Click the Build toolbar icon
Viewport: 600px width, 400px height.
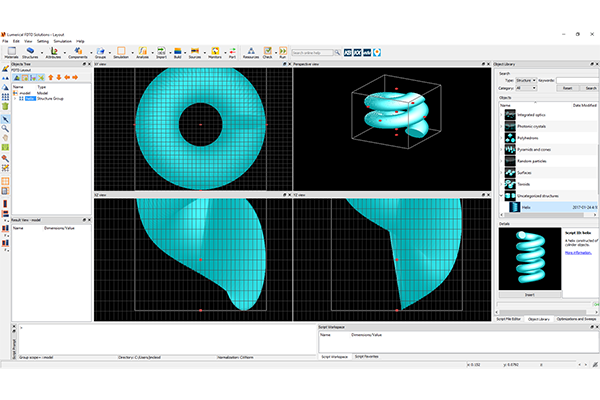coord(178,51)
